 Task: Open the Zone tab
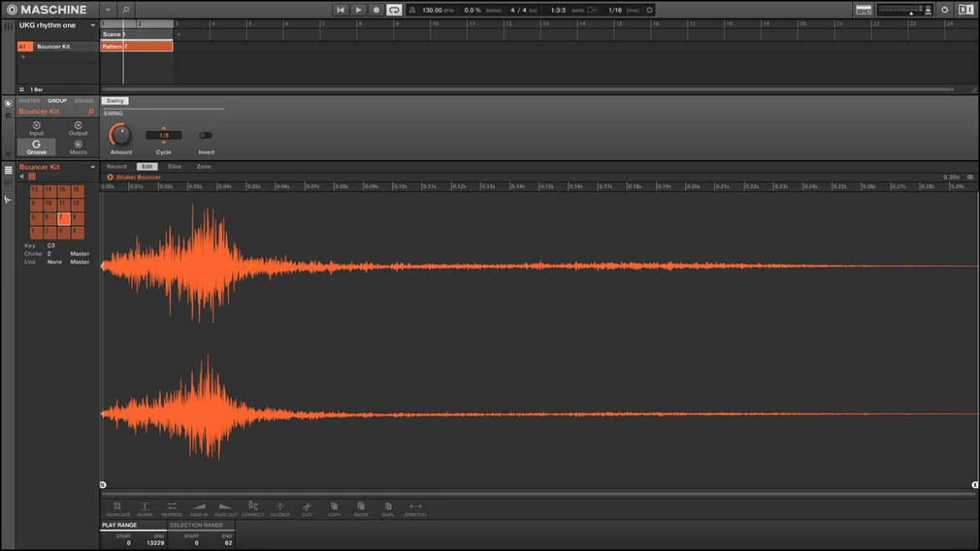(204, 167)
